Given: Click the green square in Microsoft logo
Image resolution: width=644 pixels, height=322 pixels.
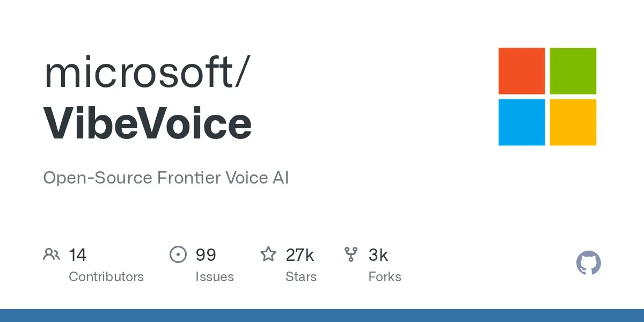Looking at the screenshot, I should [573, 71].
